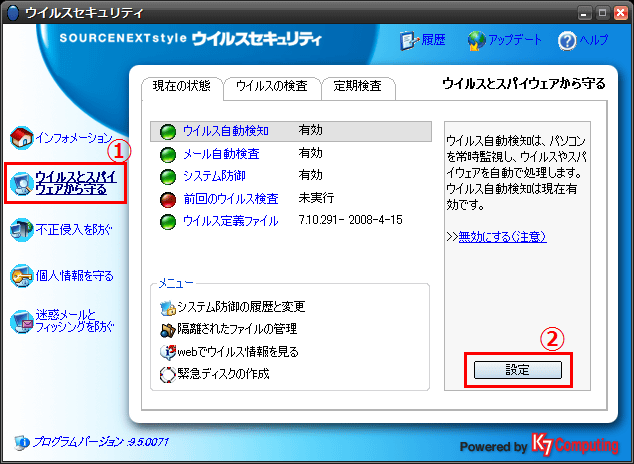Click the 7.10.291- 2008-4-15 definition version text
The width and height of the screenshot is (634, 464).
click(x=351, y=220)
